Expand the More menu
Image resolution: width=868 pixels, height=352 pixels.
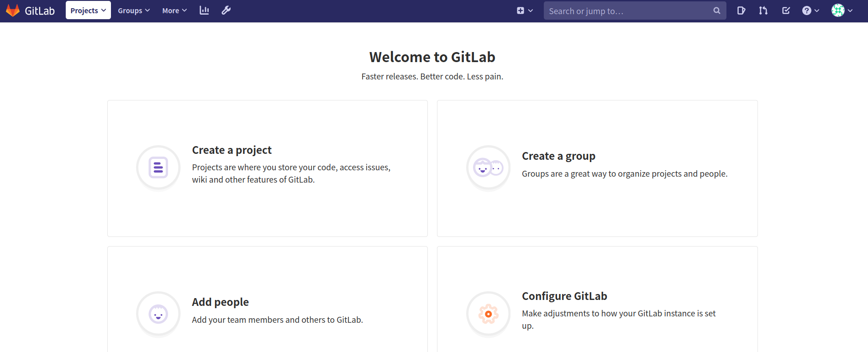[174, 11]
